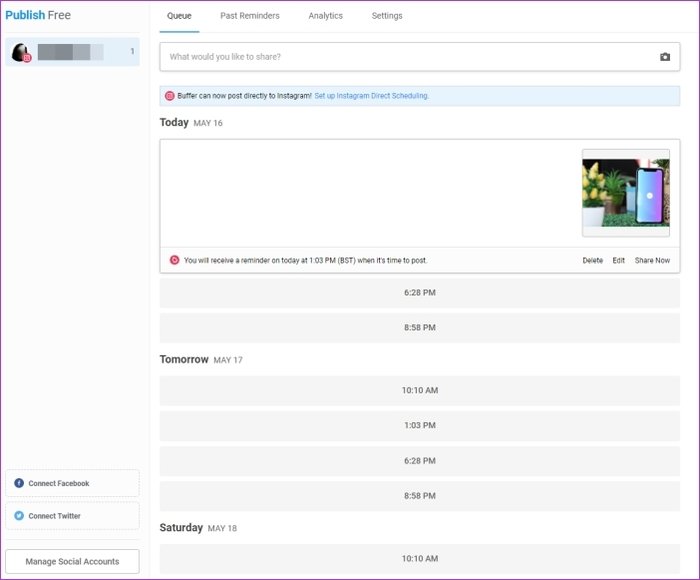Select today's 6:28 PM empty slot
The image size is (700, 580).
(419, 293)
